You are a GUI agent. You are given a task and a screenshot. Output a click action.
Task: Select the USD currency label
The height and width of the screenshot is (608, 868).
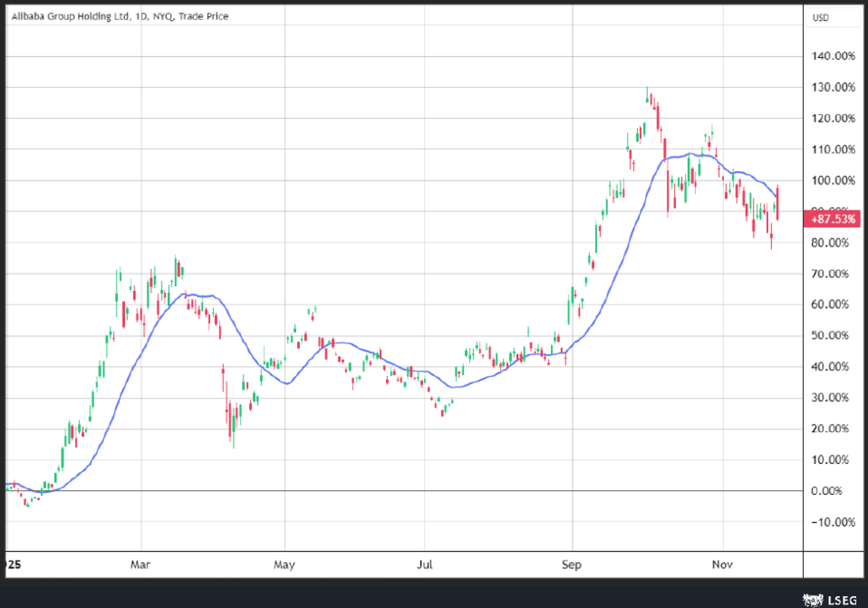click(820, 17)
